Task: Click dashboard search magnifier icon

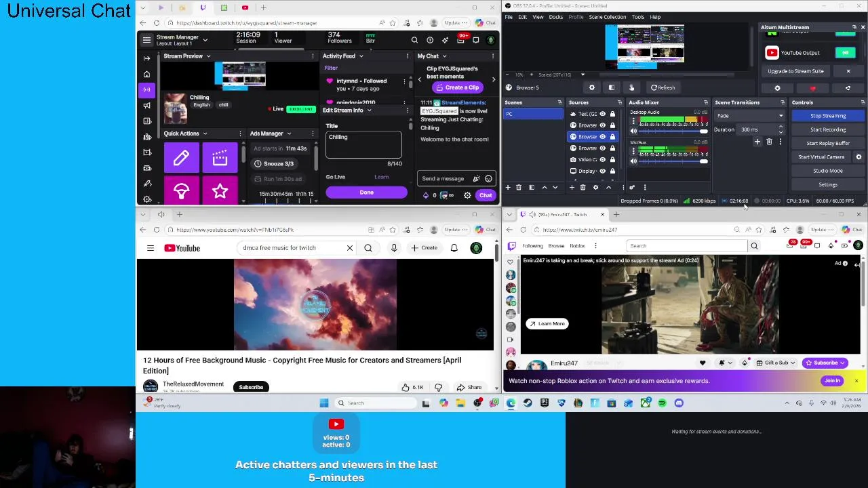Action: coord(414,40)
